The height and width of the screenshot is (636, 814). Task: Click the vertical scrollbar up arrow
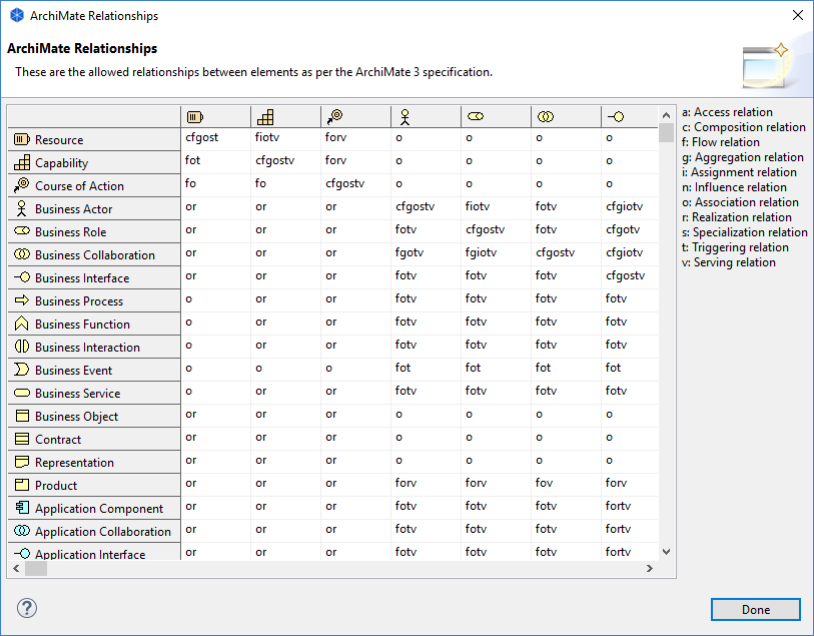click(667, 114)
